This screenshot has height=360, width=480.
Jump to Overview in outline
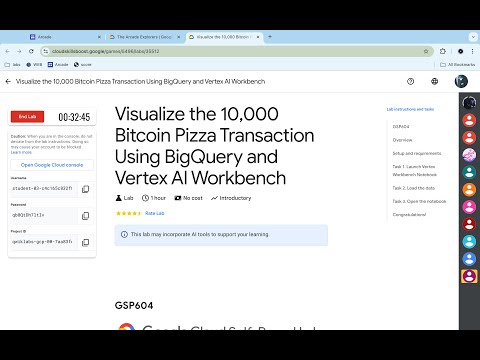pos(402,140)
